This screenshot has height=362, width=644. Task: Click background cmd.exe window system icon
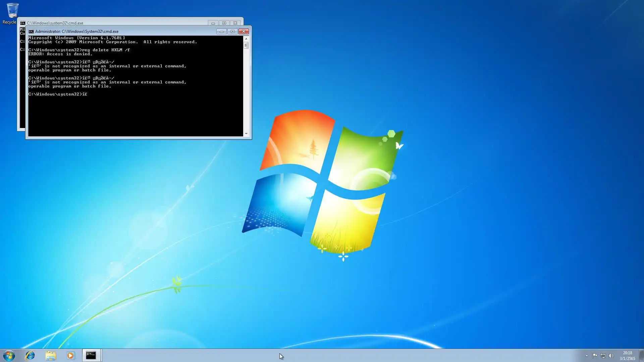[x=22, y=23]
